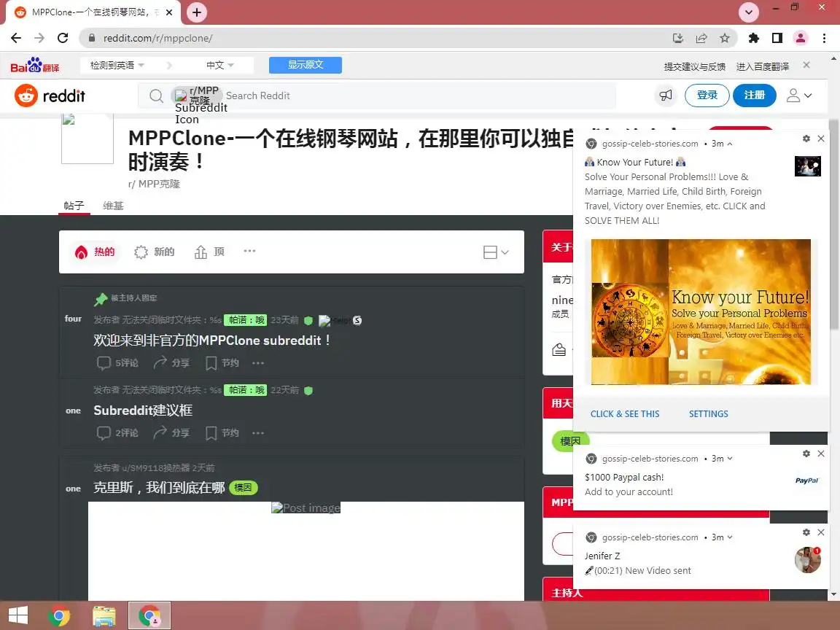The image size is (840, 630).
Task: Open settings gear on Know Your Future notification
Action: point(806,139)
